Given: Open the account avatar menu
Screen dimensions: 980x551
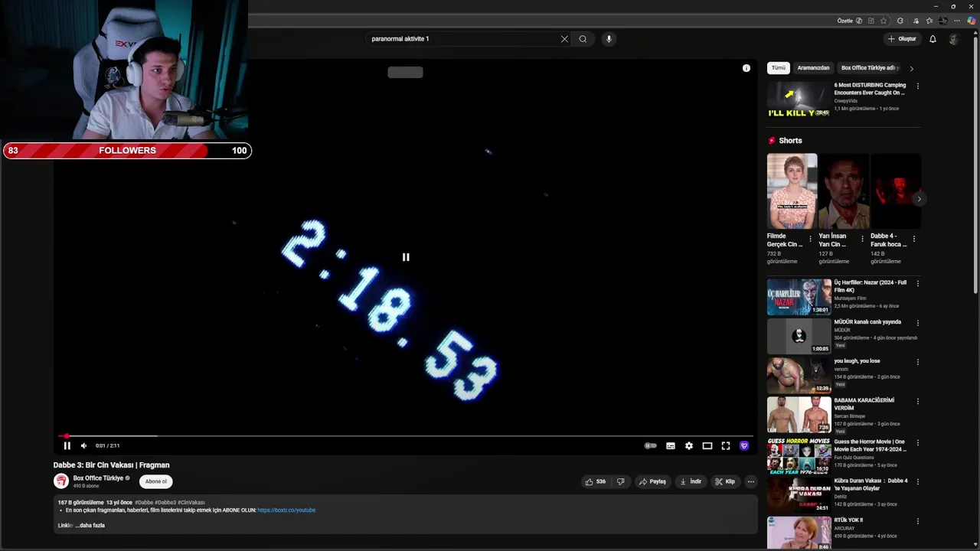Looking at the screenshot, I should (x=954, y=39).
